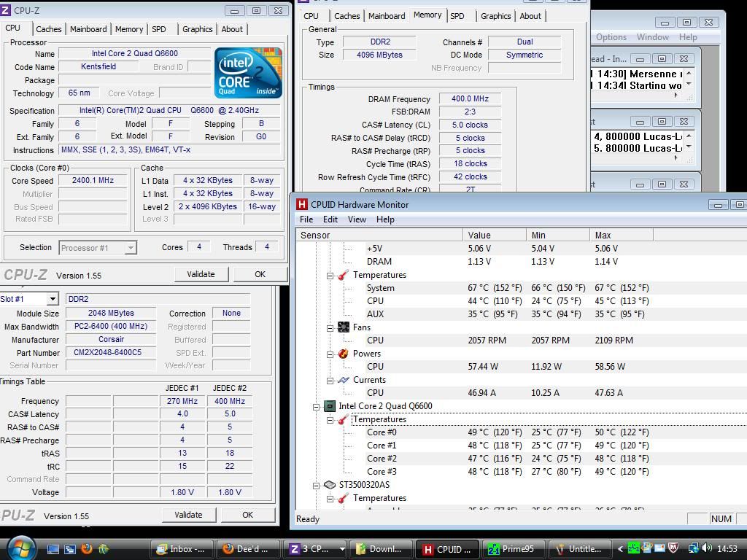
Task: Open Mainboard tab in top-left CPU-Z
Action: pos(88,29)
